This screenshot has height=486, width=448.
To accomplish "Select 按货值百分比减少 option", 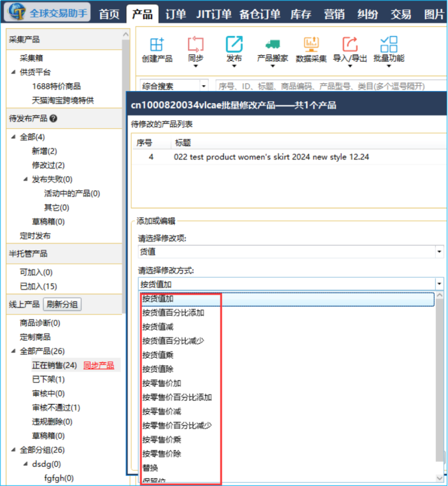I will [x=287, y=341].
